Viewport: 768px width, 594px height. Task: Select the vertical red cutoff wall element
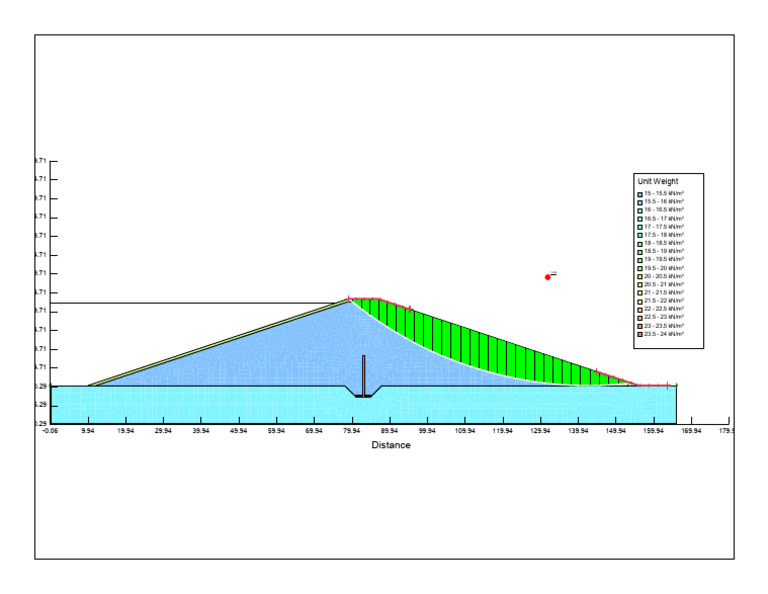363,375
